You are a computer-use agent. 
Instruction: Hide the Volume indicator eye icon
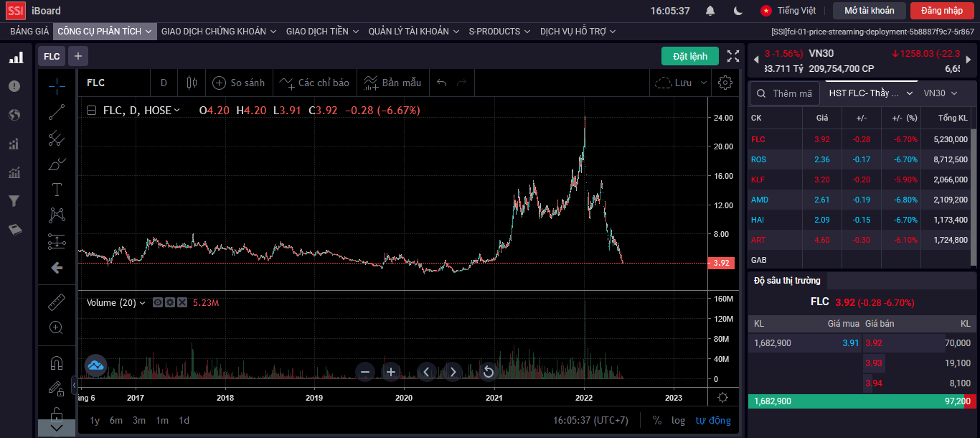point(158,303)
